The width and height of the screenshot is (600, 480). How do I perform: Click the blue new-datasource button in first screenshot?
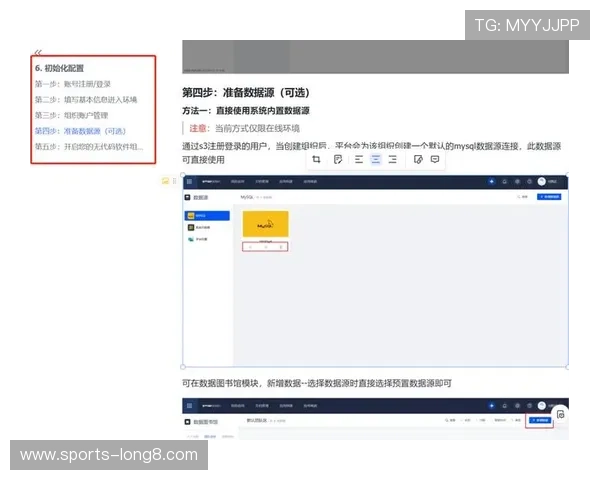[x=549, y=197]
